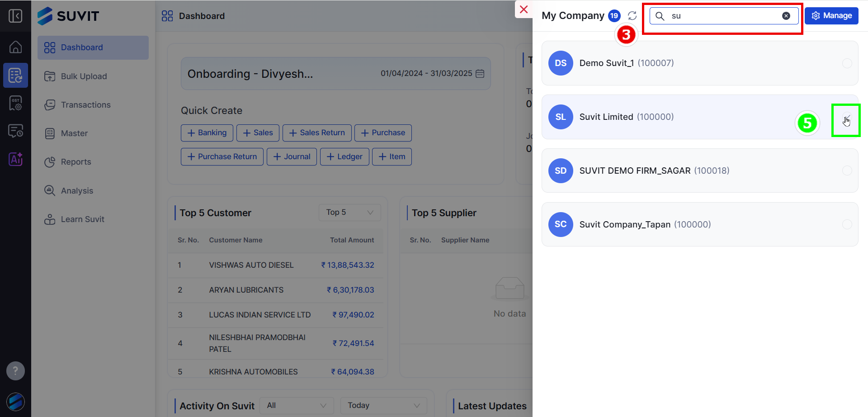Click customer ARYAN LUBRICANTS
This screenshot has width=868, height=417.
coord(246,290)
